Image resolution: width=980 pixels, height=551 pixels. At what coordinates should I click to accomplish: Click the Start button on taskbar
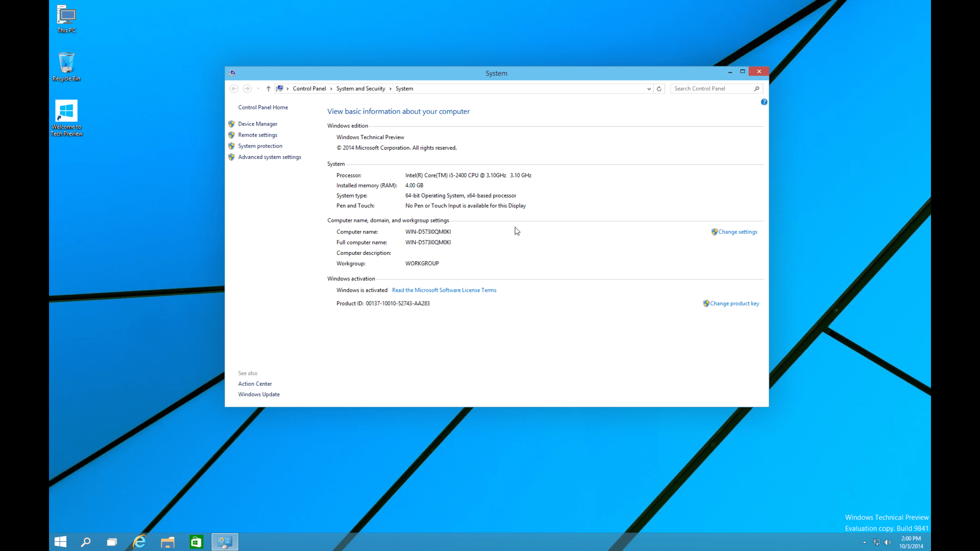pyautogui.click(x=60, y=542)
